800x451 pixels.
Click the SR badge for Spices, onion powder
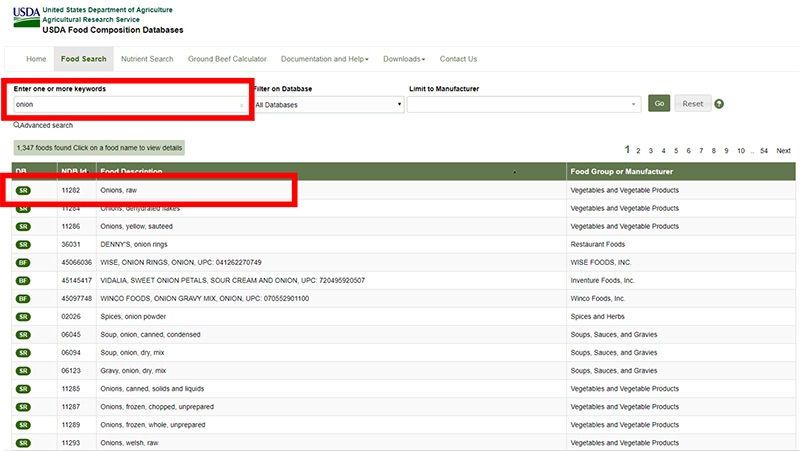pyautogui.click(x=23, y=317)
